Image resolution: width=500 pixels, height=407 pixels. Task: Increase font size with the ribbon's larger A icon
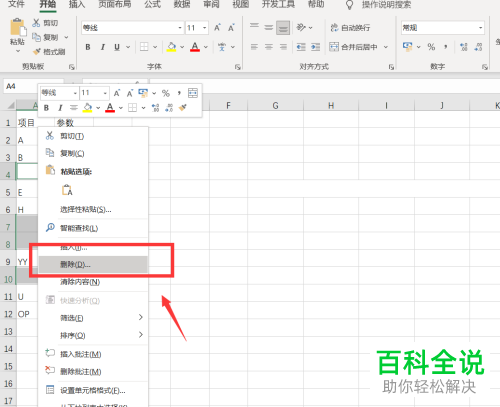point(217,28)
